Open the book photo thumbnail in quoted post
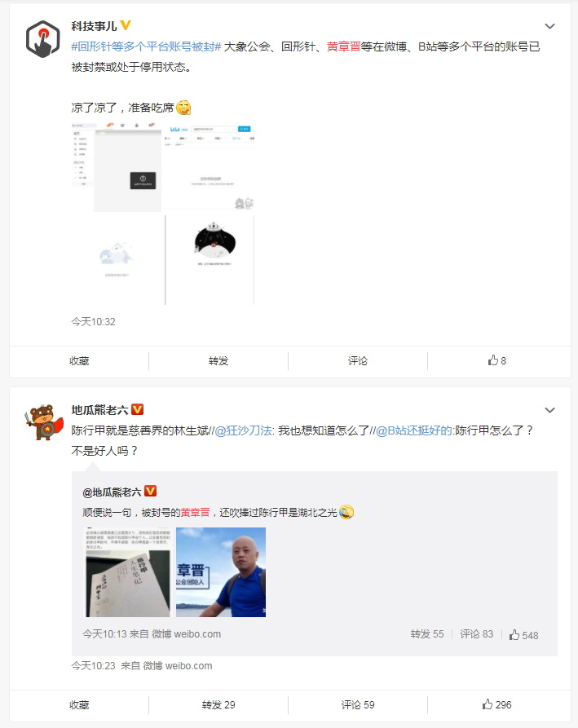Viewport: 578px width, 728px height. click(128, 572)
